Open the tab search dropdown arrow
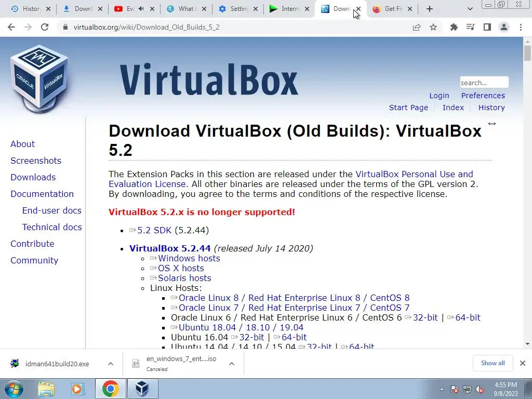 coord(470,9)
